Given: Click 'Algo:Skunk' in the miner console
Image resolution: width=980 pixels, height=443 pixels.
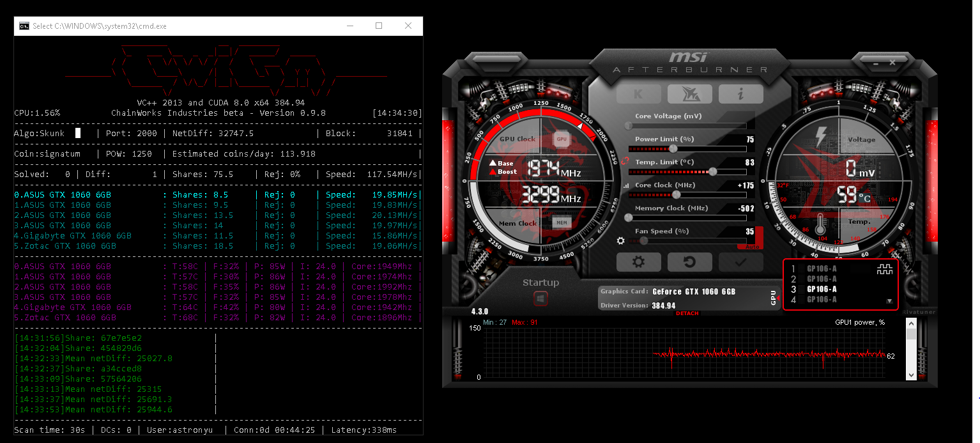Looking at the screenshot, I should pos(40,134).
